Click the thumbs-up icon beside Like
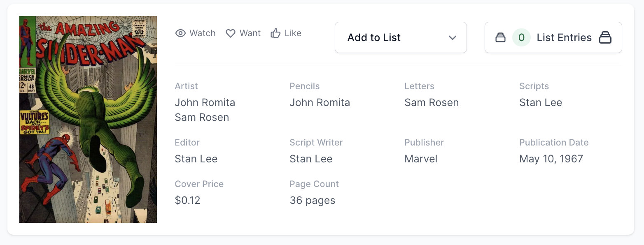This screenshot has height=245, width=644. 275,33
